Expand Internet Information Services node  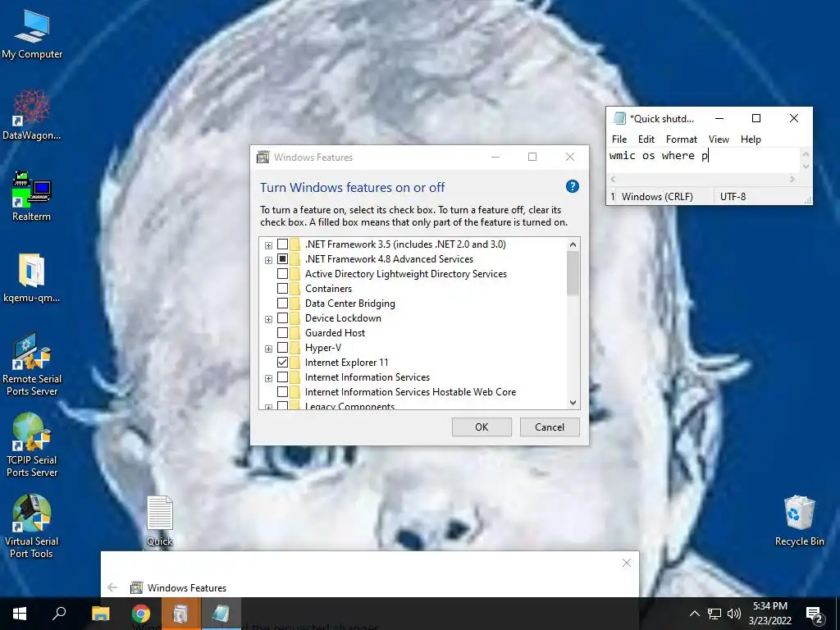pyautogui.click(x=268, y=378)
